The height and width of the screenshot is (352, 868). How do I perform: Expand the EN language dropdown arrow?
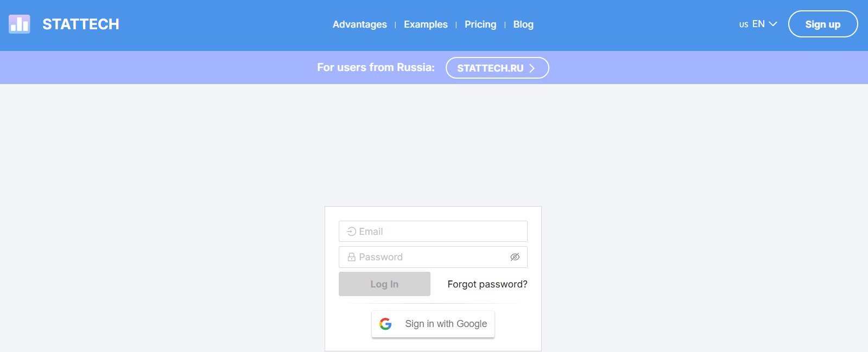[x=773, y=24]
